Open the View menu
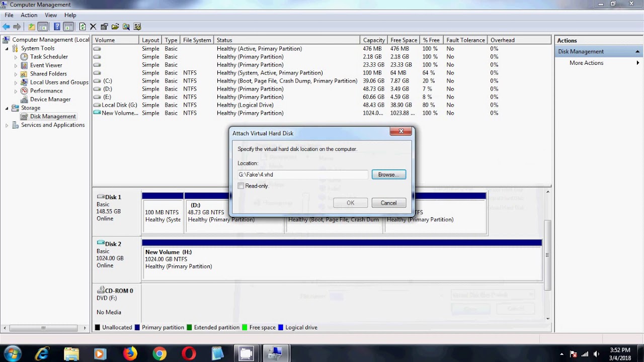This screenshot has height=362, width=644. 51,15
